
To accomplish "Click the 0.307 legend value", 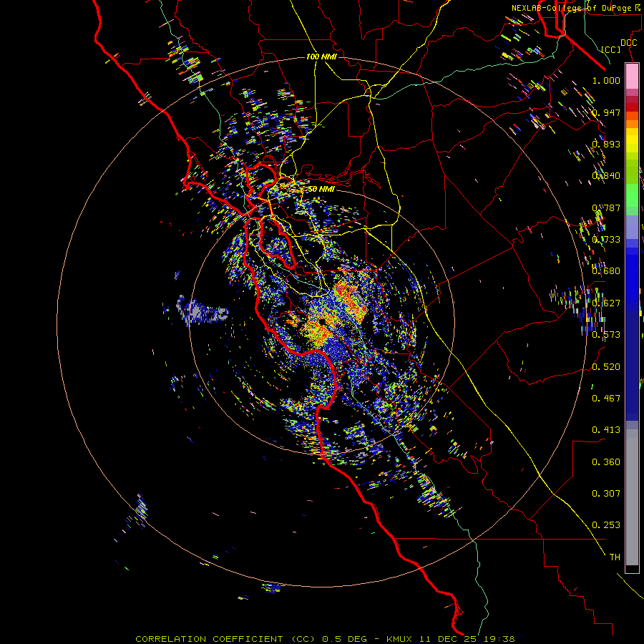I will 606,494.
